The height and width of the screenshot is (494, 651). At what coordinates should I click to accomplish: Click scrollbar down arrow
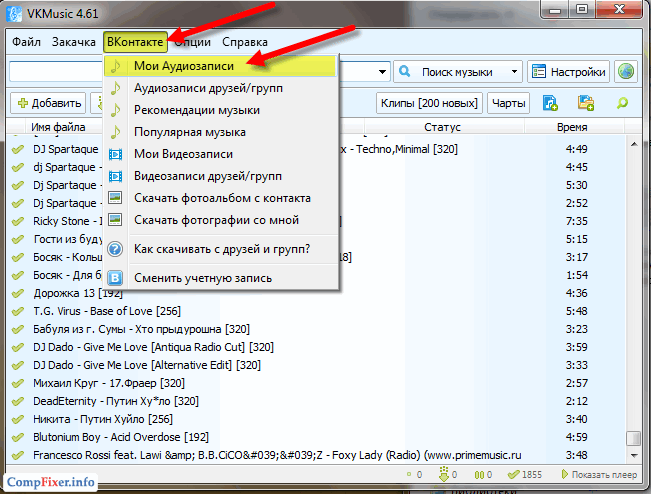coord(634,455)
